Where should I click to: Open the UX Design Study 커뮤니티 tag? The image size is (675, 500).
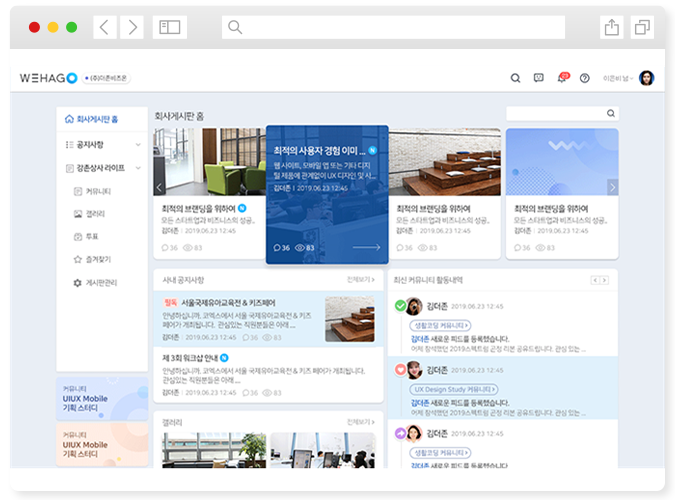[454, 389]
